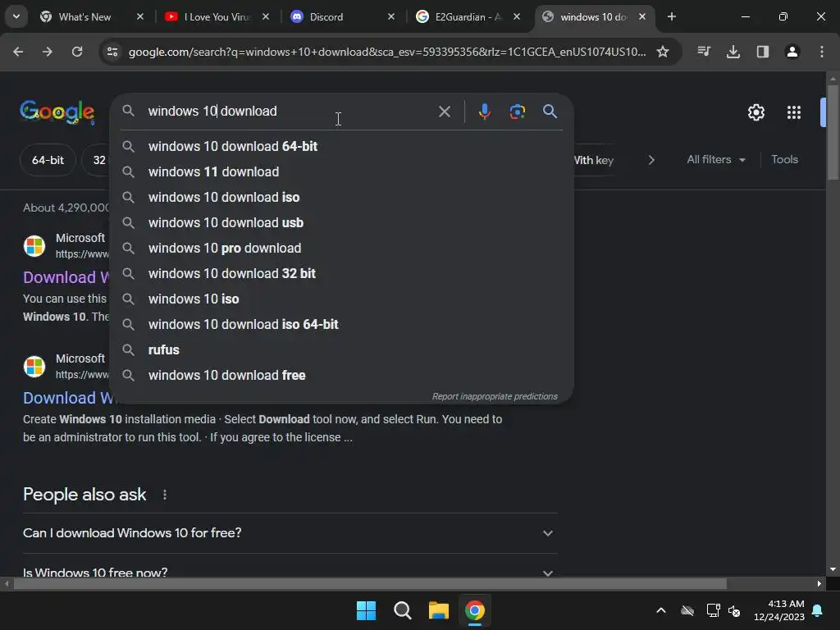The image size is (840, 630).
Task: Choose suggestion windows 10 pro download
Action: click(x=342, y=248)
